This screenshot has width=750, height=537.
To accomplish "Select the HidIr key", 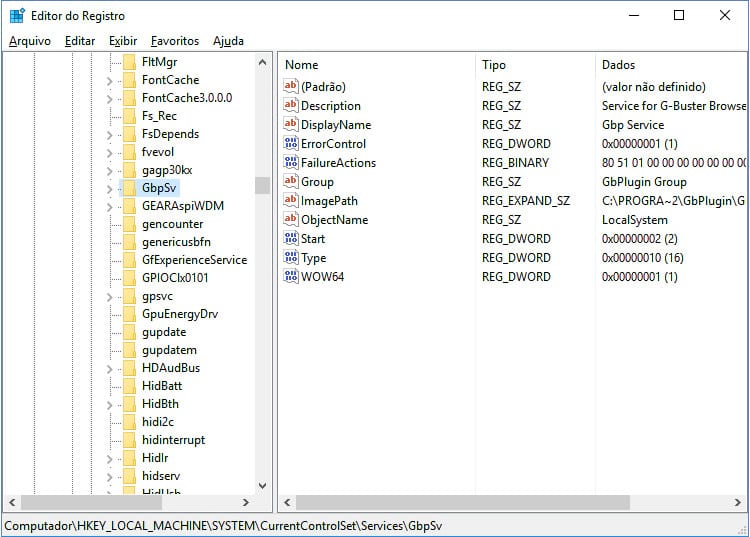I will click(155, 458).
